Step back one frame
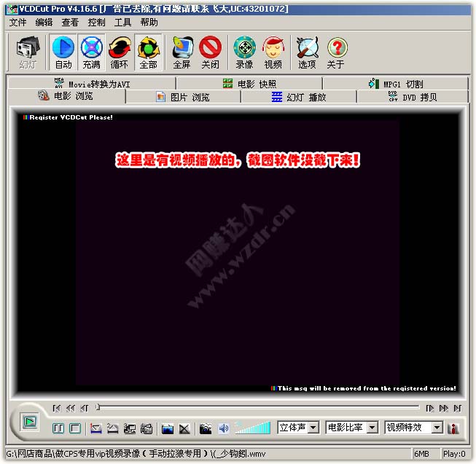Screen dimensions: 476x464 [85, 409]
